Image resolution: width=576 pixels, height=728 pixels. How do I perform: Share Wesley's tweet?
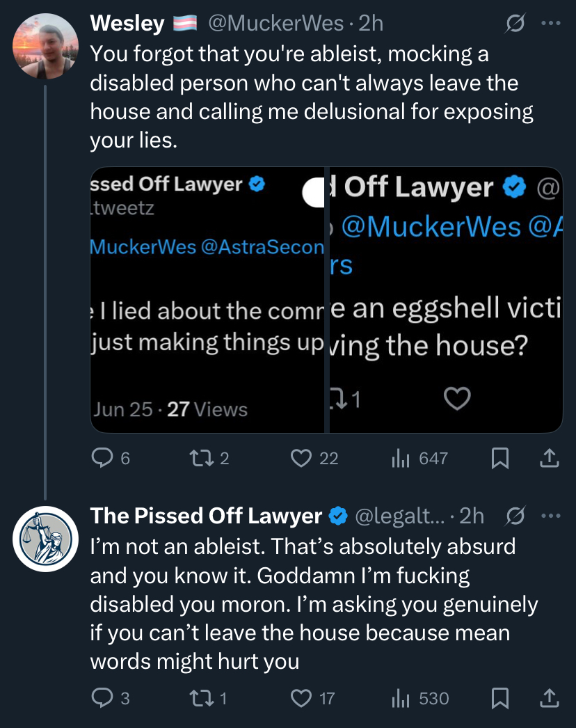550,458
